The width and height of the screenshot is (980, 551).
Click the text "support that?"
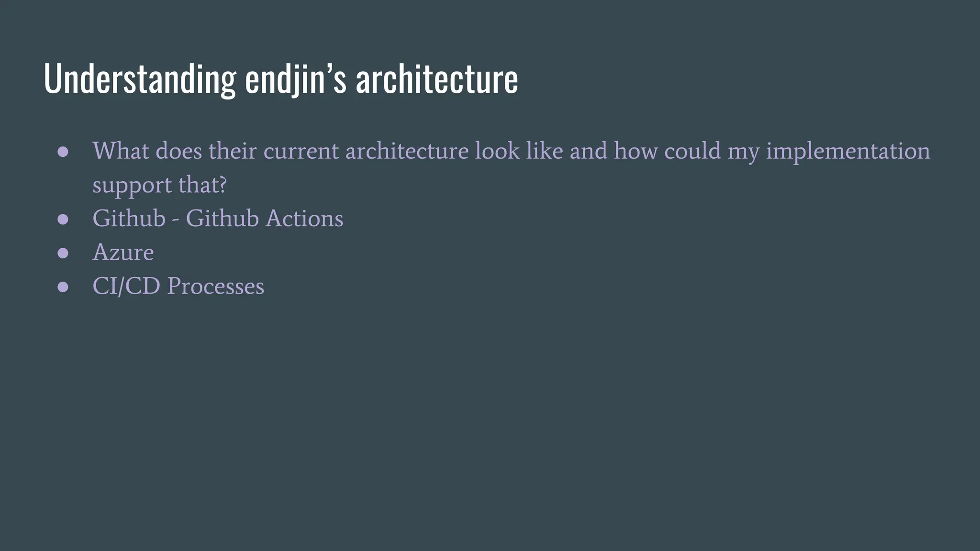[x=159, y=186]
